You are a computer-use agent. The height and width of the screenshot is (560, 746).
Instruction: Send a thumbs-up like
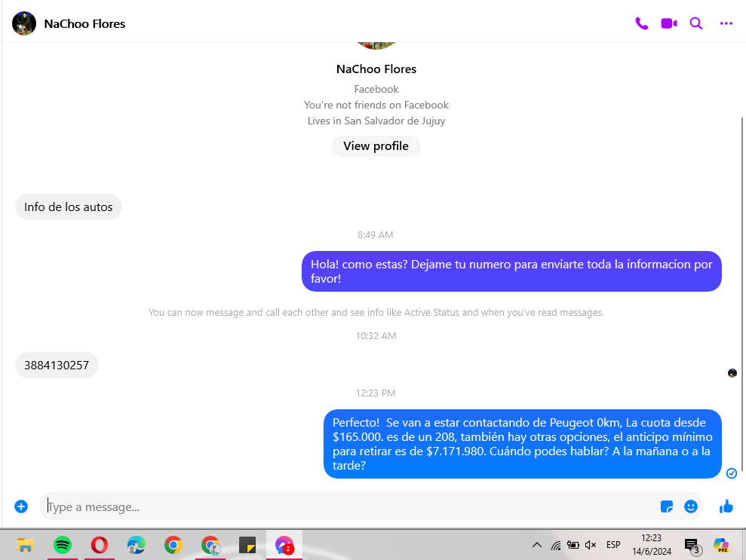[726, 506]
